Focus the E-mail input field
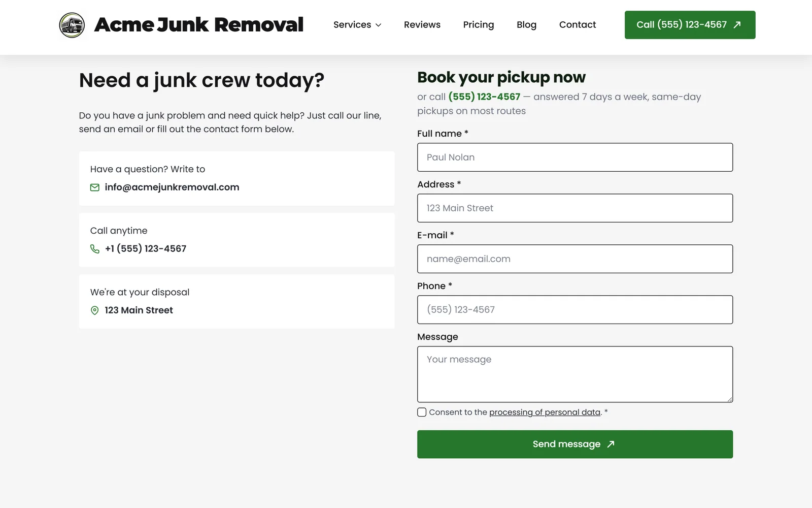The width and height of the screenshot is (812, 508). [575, 259]
